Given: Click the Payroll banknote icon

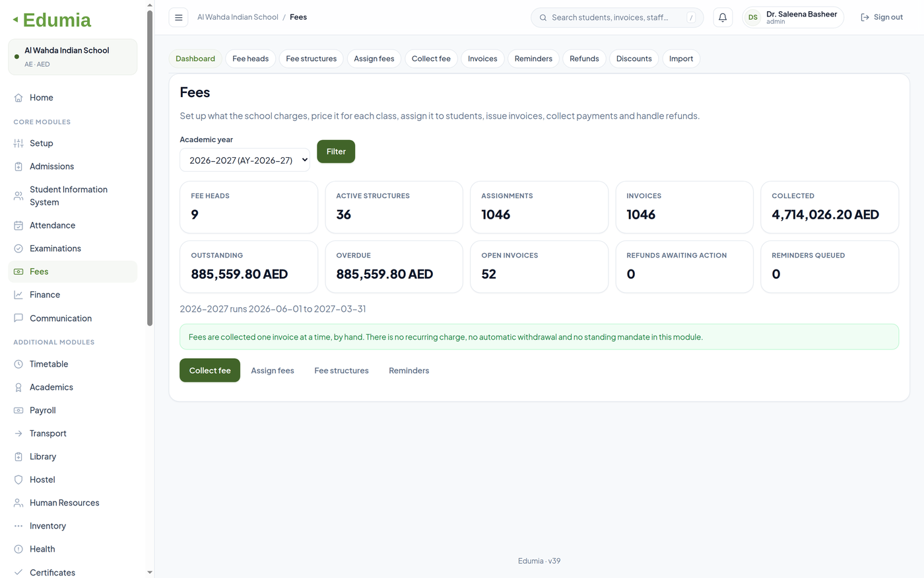Looking at the screenshot, I should pyautogui.click(x=18, y=410).
